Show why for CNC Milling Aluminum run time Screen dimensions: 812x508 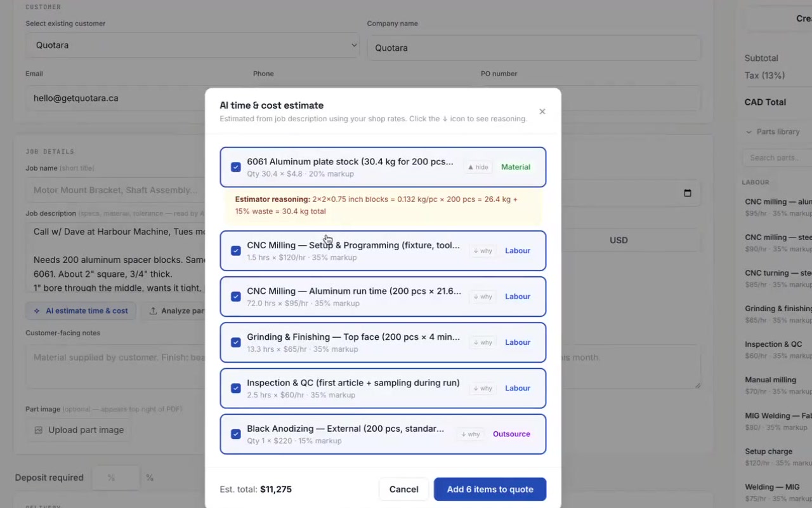pyautogui.click(x=483, y=297)
